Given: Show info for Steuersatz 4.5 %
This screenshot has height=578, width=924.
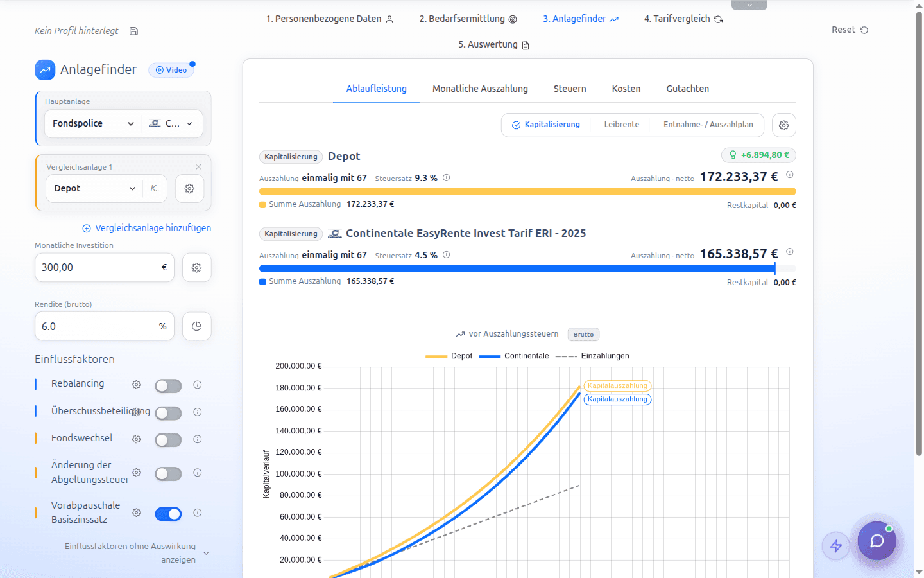Looking at the screenshot, I should click(447, 255).
